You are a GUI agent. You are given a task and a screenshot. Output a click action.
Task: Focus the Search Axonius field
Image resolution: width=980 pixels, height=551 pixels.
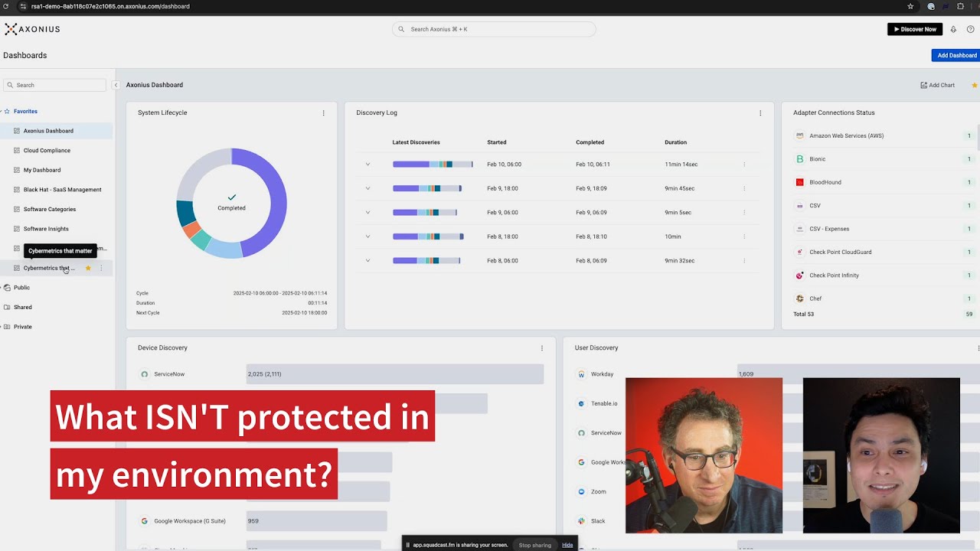[x=494, y=29]
